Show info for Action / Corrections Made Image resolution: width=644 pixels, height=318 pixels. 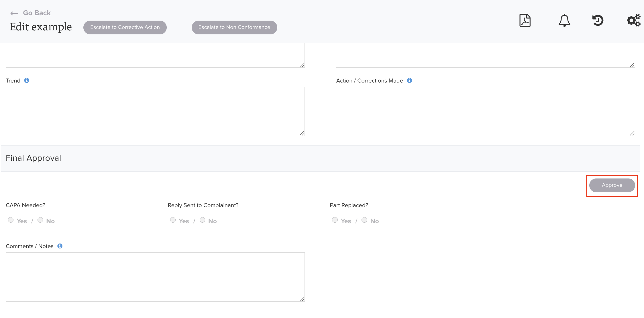click(409, 81)
